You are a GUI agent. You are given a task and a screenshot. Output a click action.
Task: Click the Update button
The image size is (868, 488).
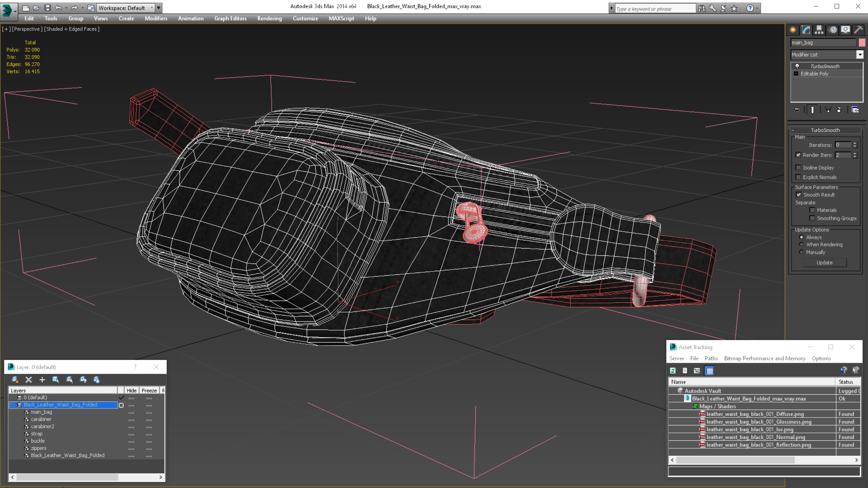(x=825, y=263)
